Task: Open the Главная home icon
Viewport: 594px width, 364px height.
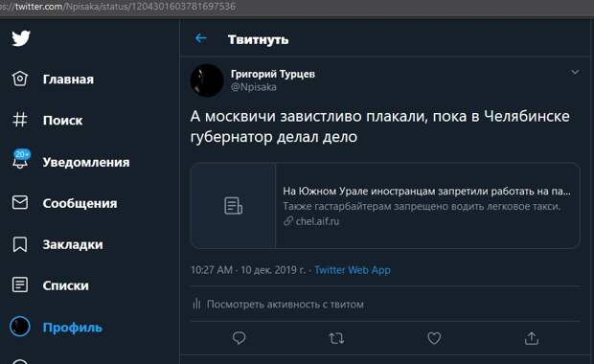Action: pos(20,79)
